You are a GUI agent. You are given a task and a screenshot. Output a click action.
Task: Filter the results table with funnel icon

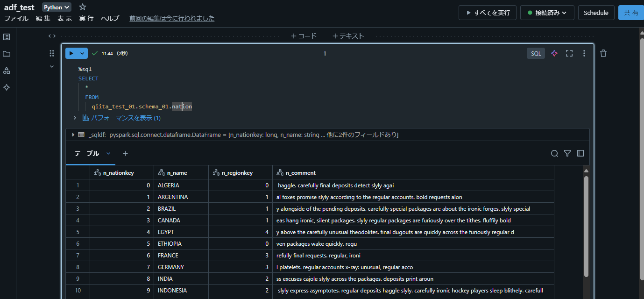pos(567,153)
